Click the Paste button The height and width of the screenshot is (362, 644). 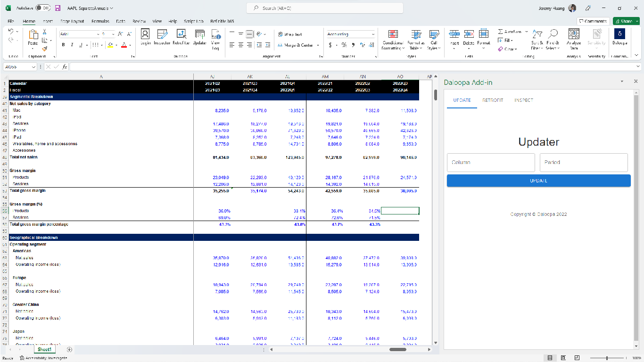coord(33,37)
